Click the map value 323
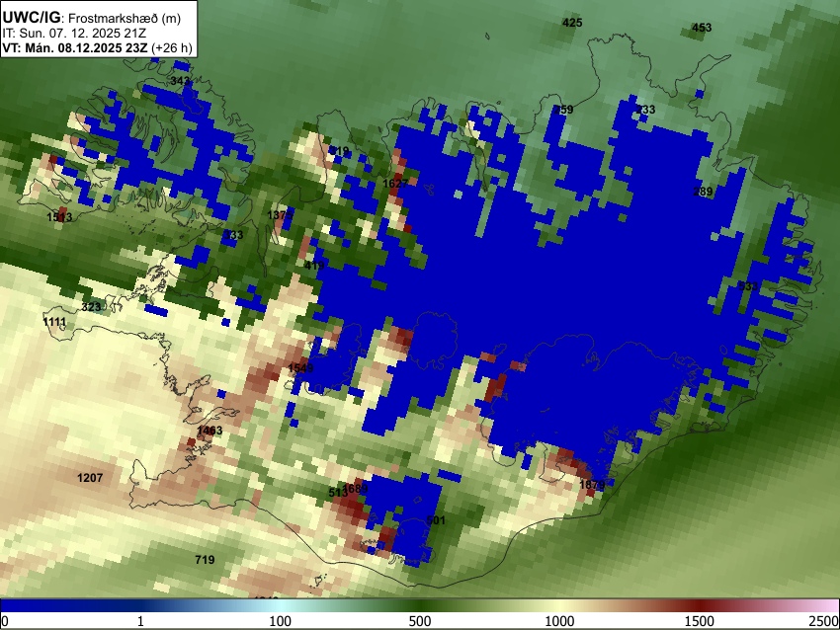This screenshot has width=840, height=630. click(91, 308)
